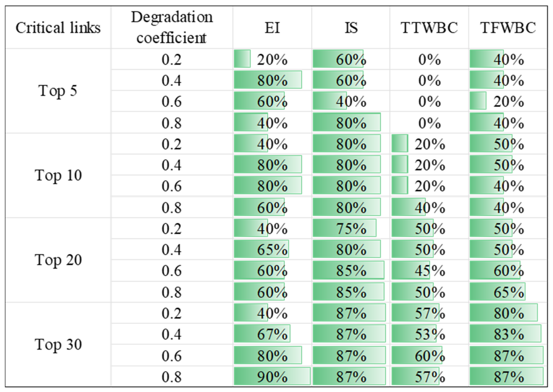Screen dimensions: 553x392
Task: Click the 40% cell in IS column
Action: [x=351, y=101]
